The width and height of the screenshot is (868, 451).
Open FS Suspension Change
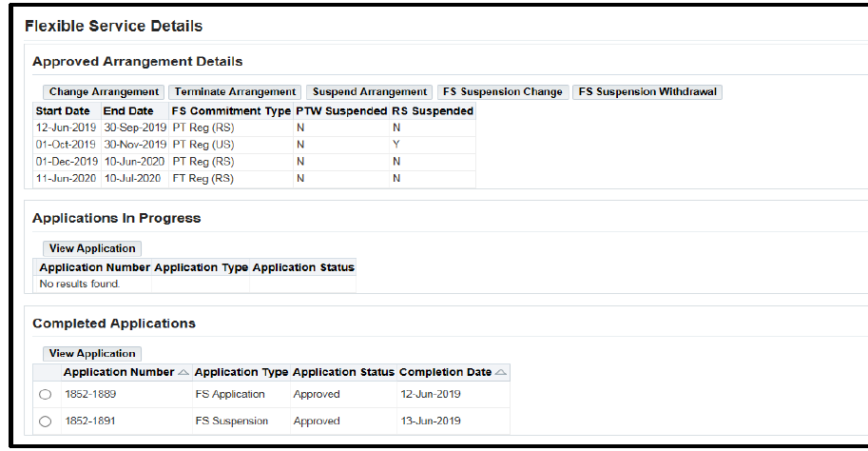point(503,92)
